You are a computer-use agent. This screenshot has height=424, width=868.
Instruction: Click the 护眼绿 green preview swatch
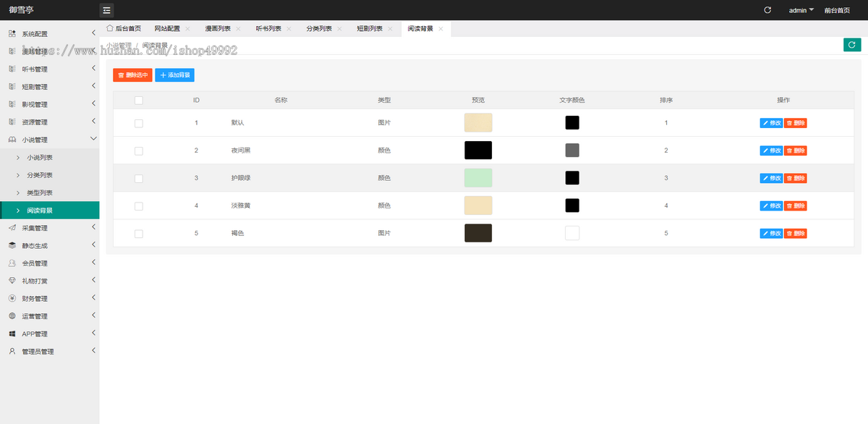click(x=478, y=178)
